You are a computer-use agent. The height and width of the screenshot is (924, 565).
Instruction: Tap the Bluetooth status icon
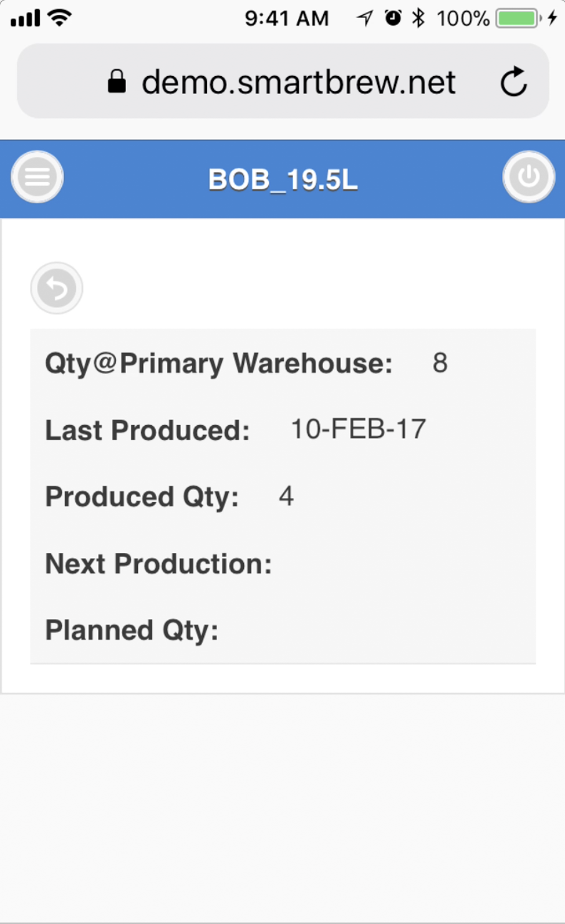point(418,18)
